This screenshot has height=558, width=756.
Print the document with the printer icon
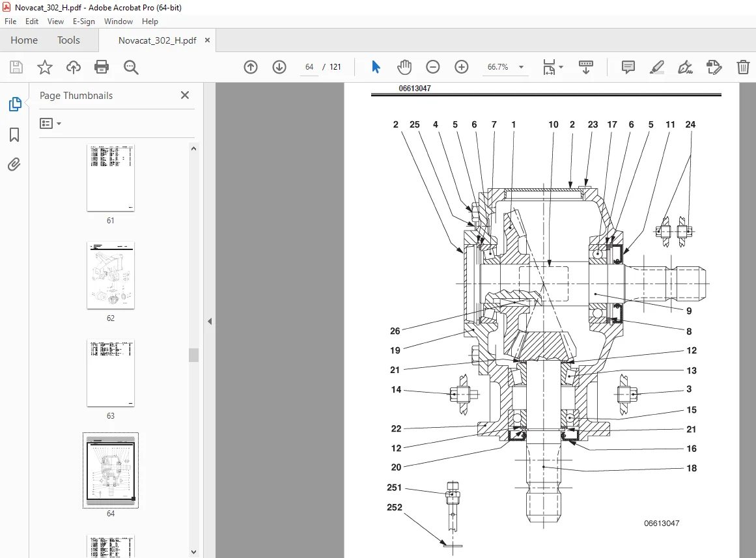pos(102,67)
